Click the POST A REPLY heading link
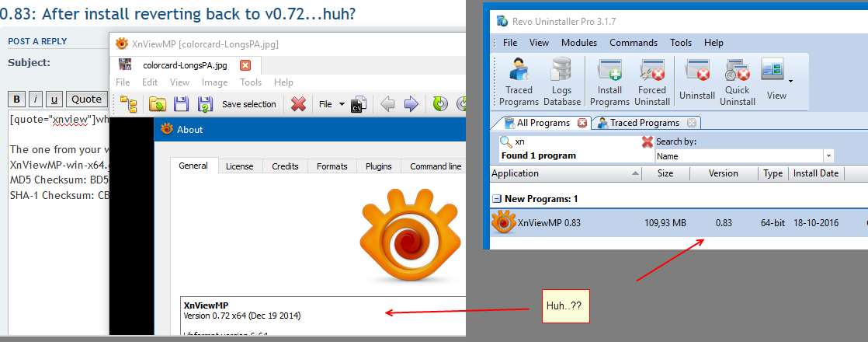The height and width of the screenshot is (342, 868). [x=37, y=41]
